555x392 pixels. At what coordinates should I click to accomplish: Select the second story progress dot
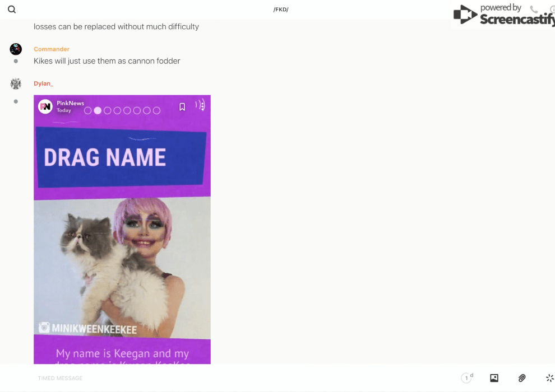coord(98,110)
